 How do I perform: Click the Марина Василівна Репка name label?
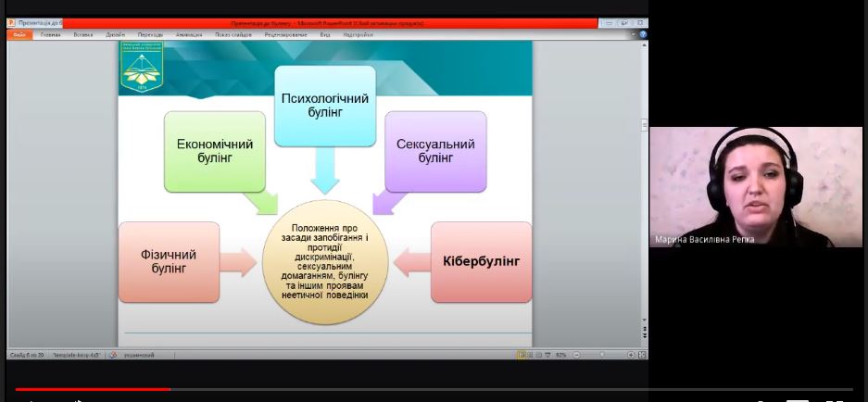pos(704,240)
